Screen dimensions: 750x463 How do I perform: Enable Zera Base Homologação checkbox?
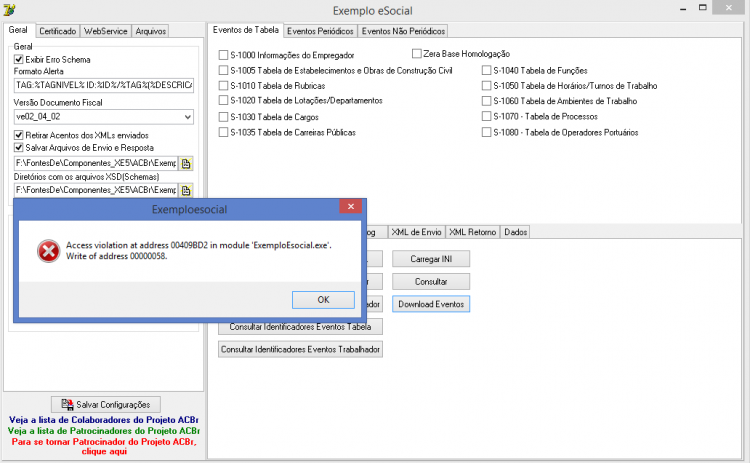coord(417,54)
